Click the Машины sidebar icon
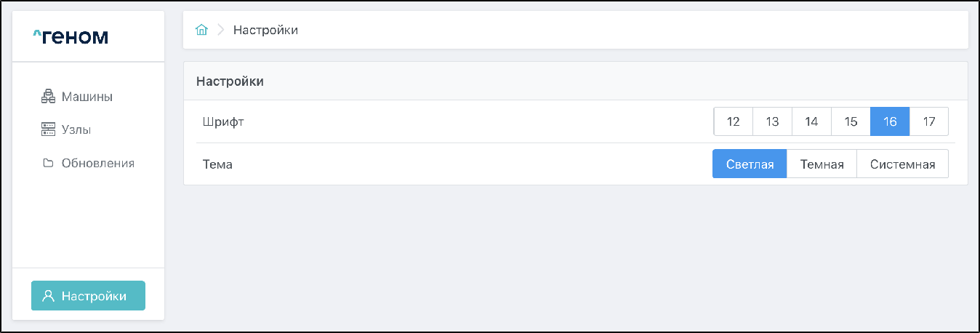Viewport: 980px width, 333px height. click(x=48, y=97)
